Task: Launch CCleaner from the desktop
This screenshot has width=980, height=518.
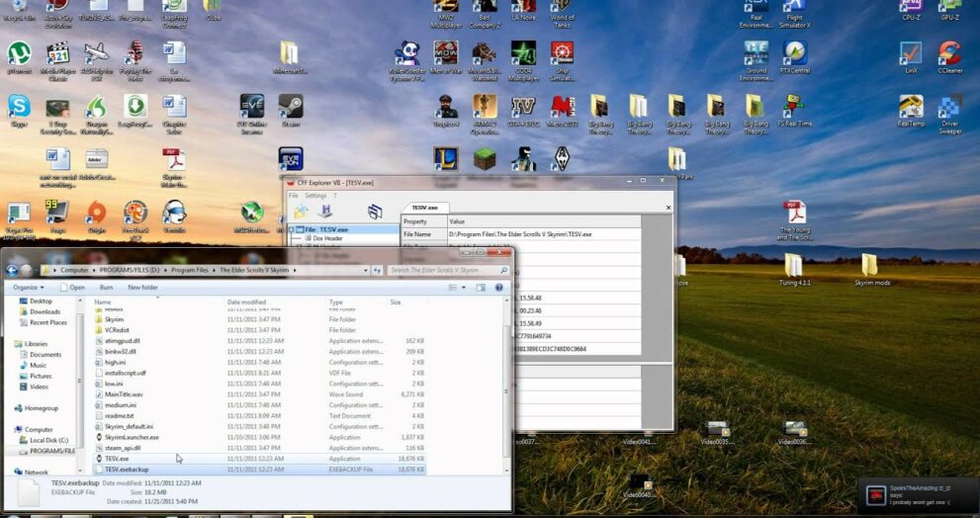Action: coord(949,53)
